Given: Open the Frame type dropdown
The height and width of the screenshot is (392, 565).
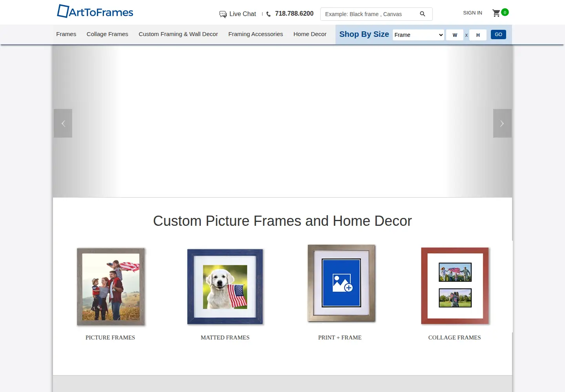Looking at the screenshot, I should point(418,35).
